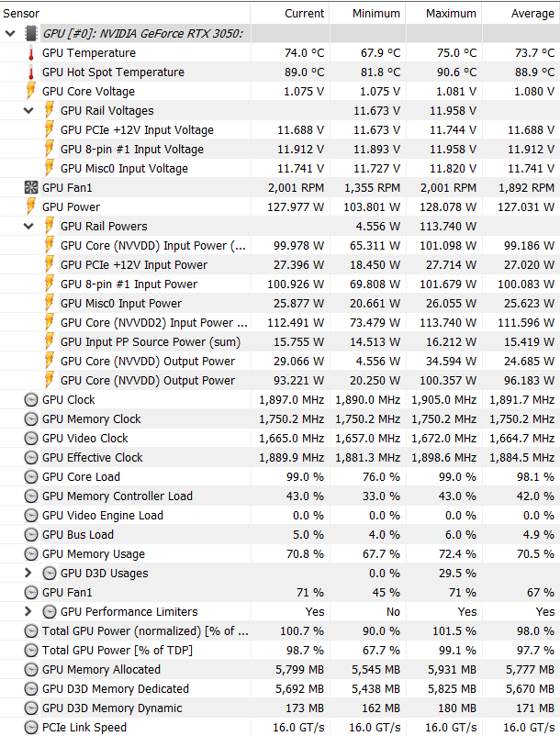Collapse the GPU Rail Powers subtree
Screen dimensions: 560x736
tap(28, 227)
